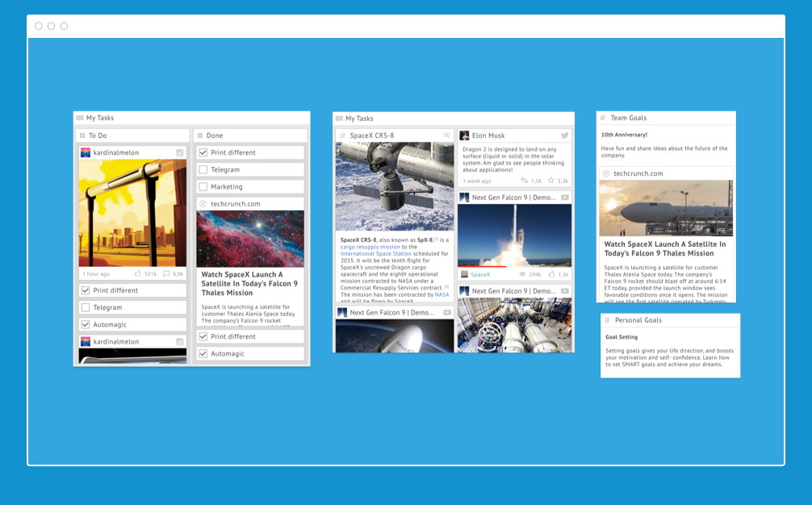
Task: Click the article icon left of SpaceX CRS-8 title
Action: tap(342, 136)
